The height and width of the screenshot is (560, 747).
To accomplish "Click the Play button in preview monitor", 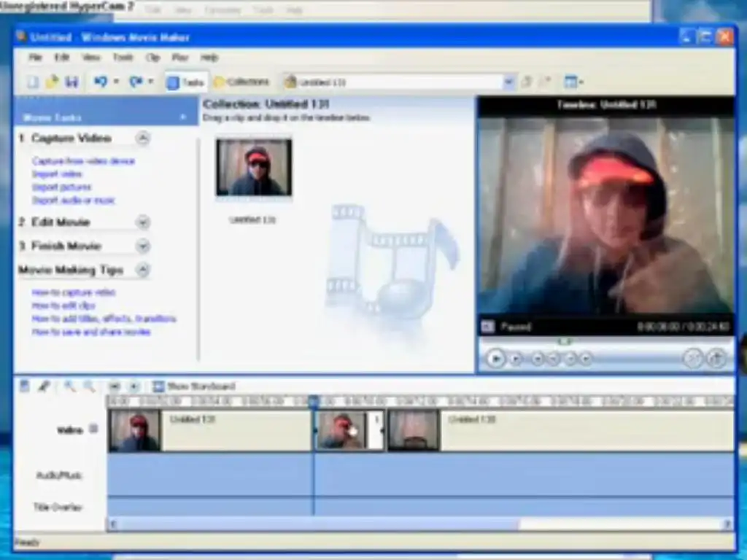I will tap(495, 358).
